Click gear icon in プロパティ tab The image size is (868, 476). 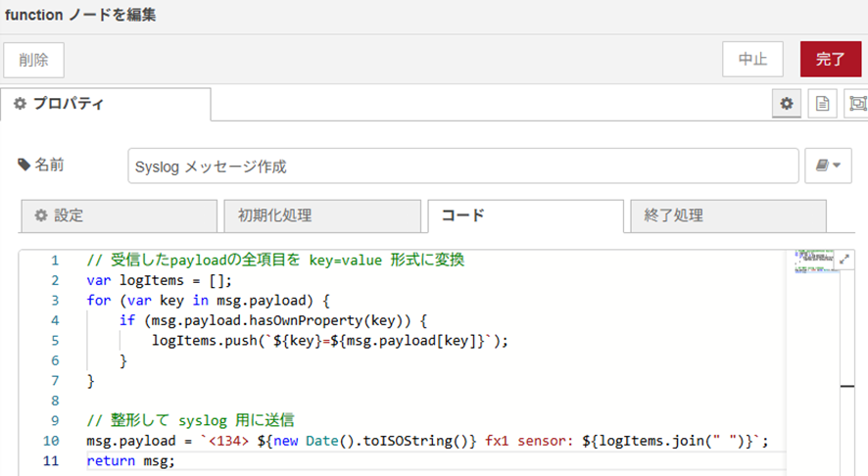point(20,104)
